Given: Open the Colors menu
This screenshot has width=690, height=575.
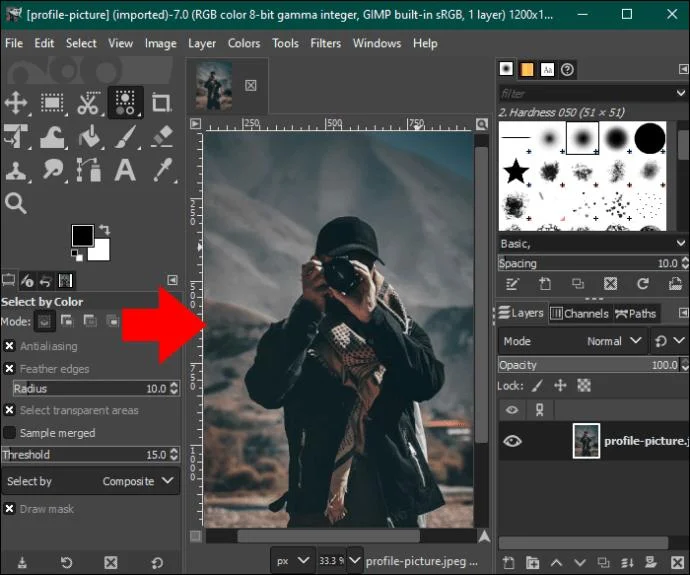Looking at the screenshot, I should click(x=244, y=43).
